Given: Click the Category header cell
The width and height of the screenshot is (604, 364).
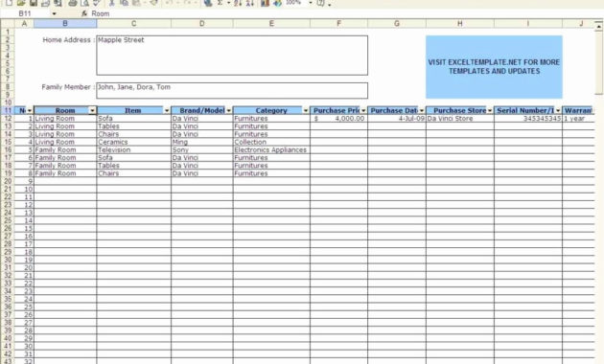Looking at the screenshot, I should click(271, 110).
